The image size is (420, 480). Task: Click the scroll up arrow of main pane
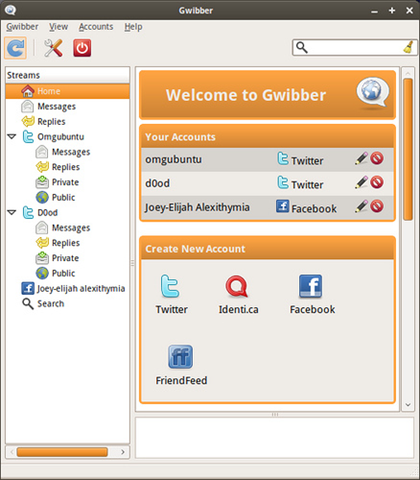(x=408, y=73)
